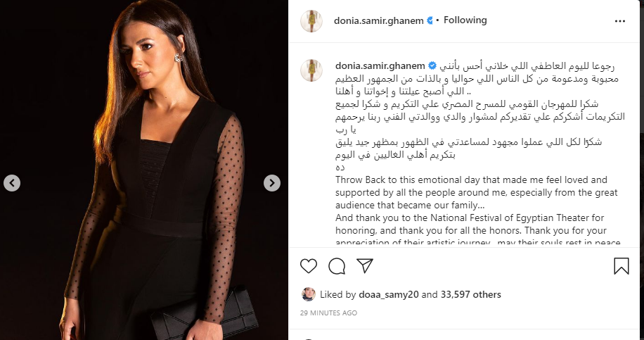Open the three-dot more options menu

620,21
